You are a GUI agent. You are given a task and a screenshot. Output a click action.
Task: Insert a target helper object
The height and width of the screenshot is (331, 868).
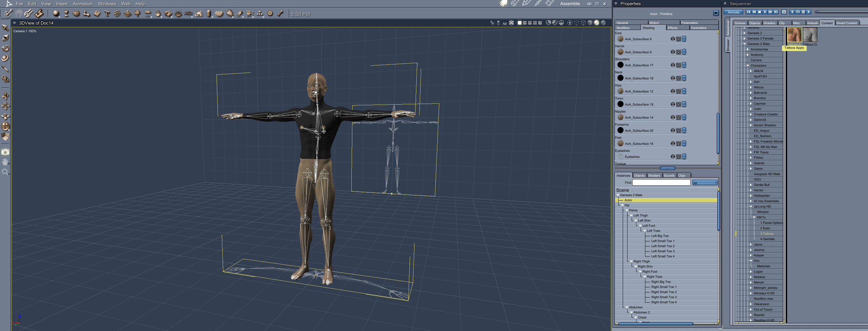pos(270,13)
